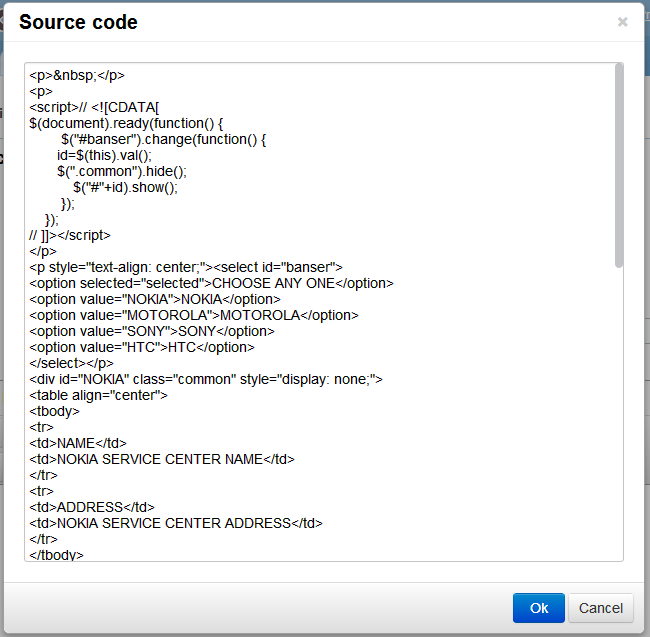
Task: Click the '$("#banser").change(function() {' line
Action: click(163, 139)
